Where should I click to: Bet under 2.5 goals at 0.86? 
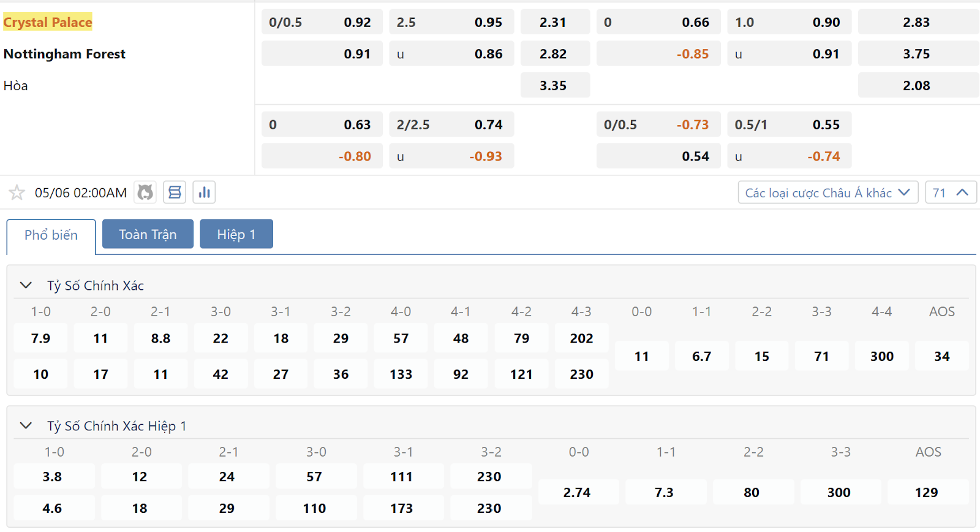pos(451,54)
